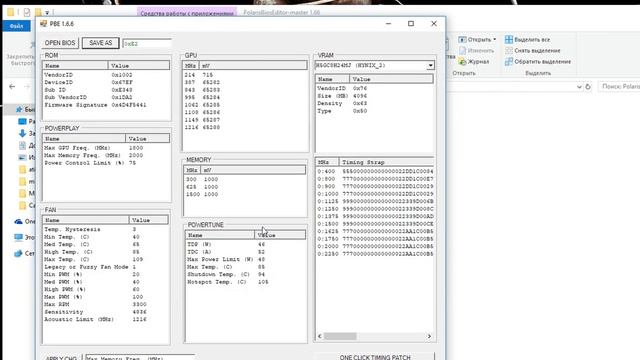
Task: Open the Средства работы с приложениями tab
Action: [187, 13]
